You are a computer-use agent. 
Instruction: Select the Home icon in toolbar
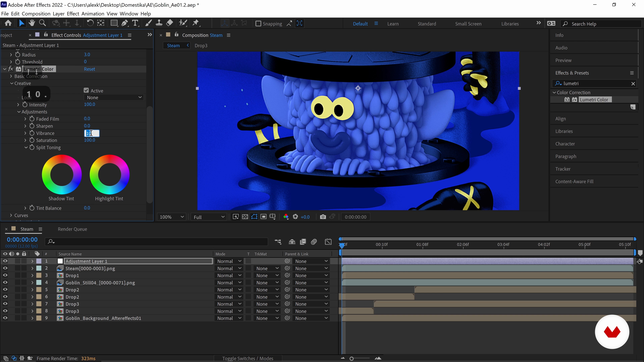(8, 23)
